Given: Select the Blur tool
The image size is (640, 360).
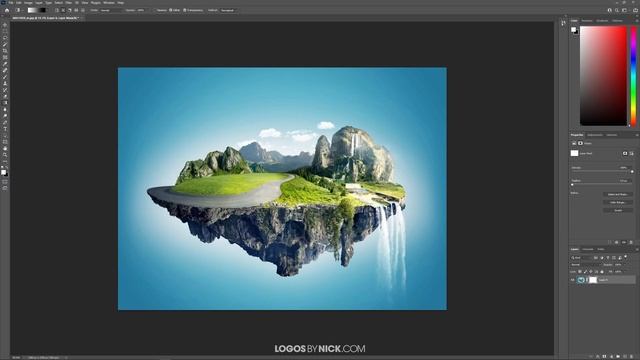Looking at the screenshot, I should coord(5,109).
